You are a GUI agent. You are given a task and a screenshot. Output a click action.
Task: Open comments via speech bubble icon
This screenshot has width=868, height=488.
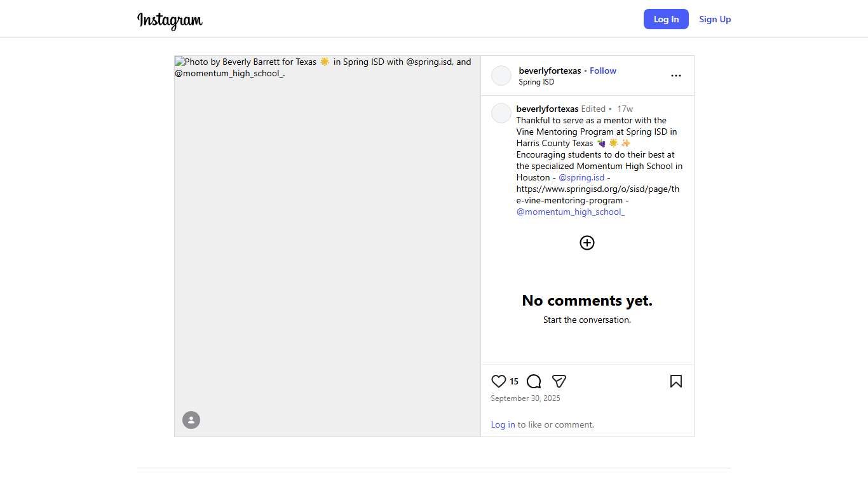tap(534, 381)
